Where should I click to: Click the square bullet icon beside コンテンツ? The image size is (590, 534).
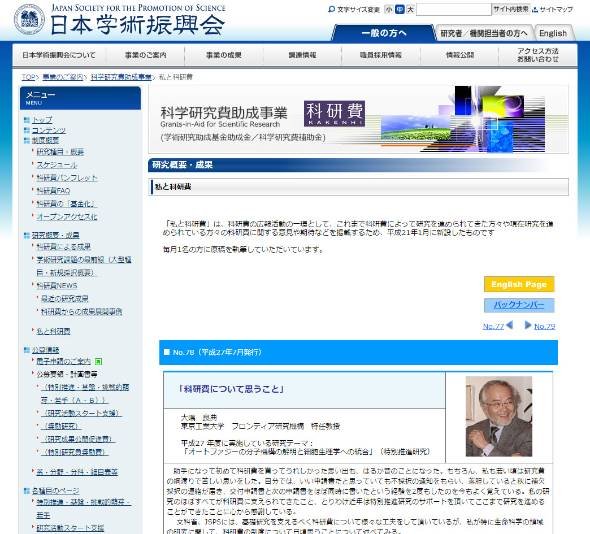point(27,130)
